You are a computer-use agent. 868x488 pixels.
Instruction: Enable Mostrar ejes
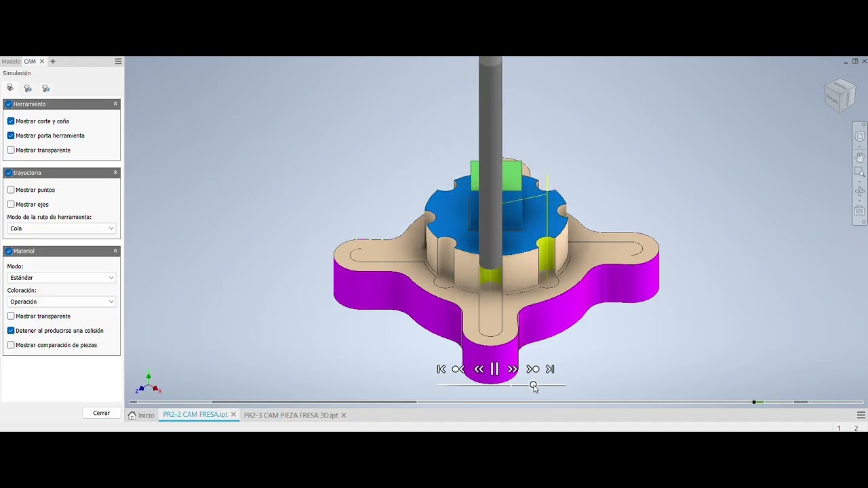[x=11, y=204]
